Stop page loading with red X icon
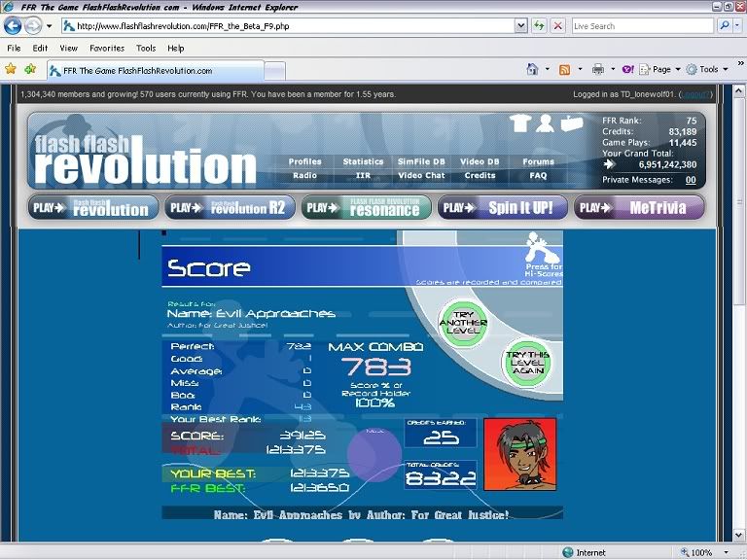The width and height of the screenshot is (747, 560). click(557, 26)
